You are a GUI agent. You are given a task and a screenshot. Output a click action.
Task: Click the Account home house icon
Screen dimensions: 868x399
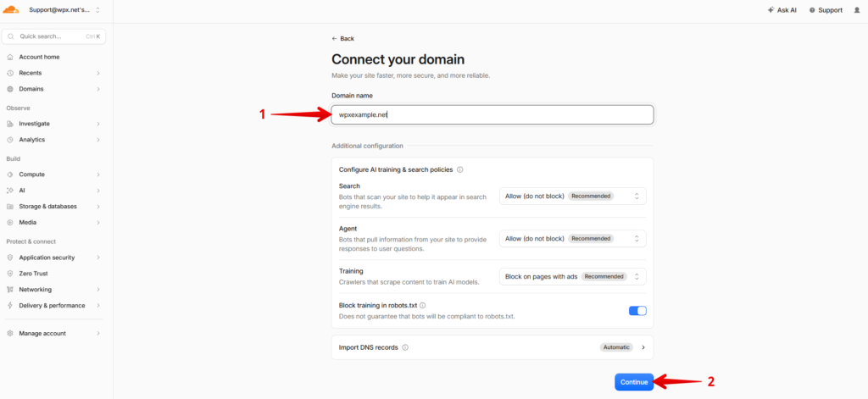pos(10,57)
